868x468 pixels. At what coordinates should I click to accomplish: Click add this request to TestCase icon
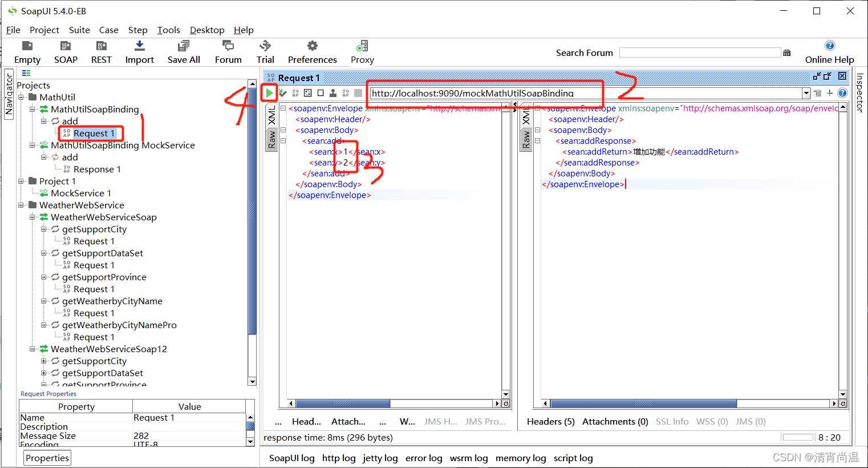coord(283,93)
